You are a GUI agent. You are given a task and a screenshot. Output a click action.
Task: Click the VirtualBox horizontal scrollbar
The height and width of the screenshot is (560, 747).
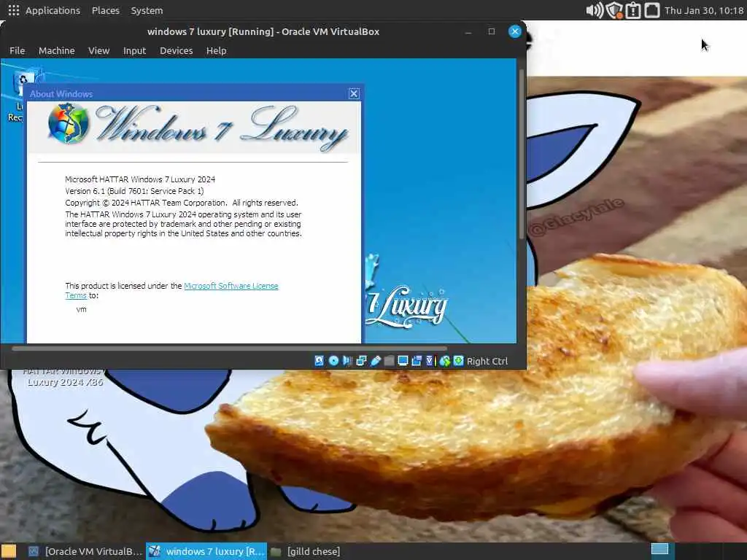pos(229,349)
